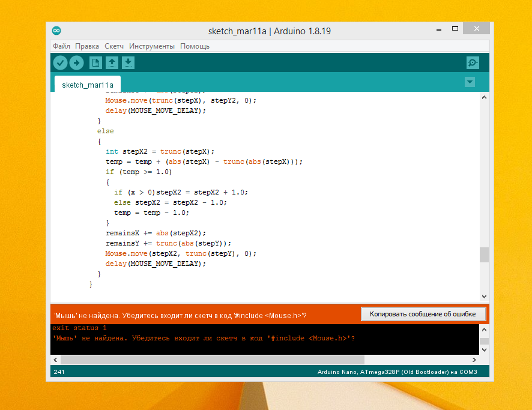Screen dimensions: 532x410
Task: Select the sketch_mar11a tab
Action: tap(88, 85)
